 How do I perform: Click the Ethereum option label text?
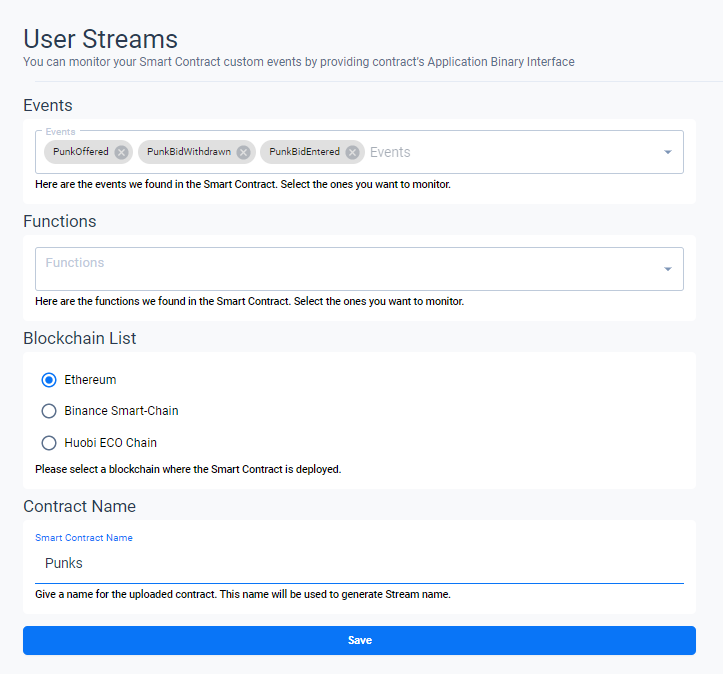click(90, 380)
